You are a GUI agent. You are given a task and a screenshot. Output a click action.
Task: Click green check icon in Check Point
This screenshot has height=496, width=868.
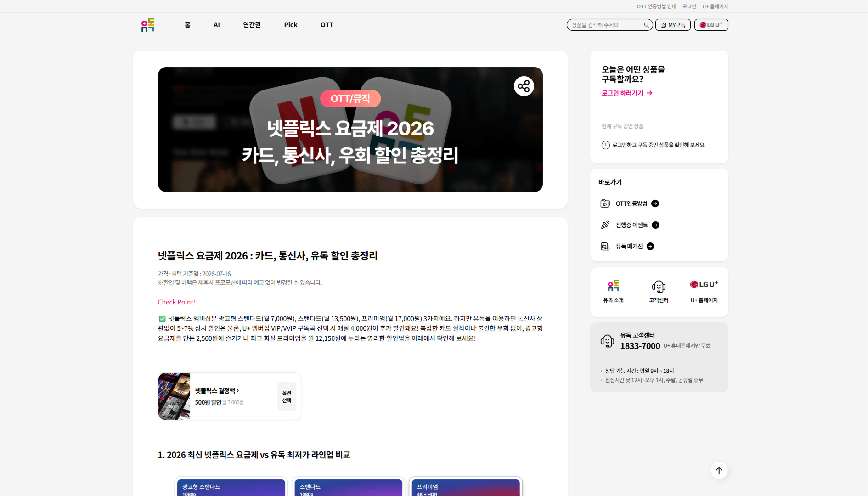pyautogui.click(x=162, y=319)
